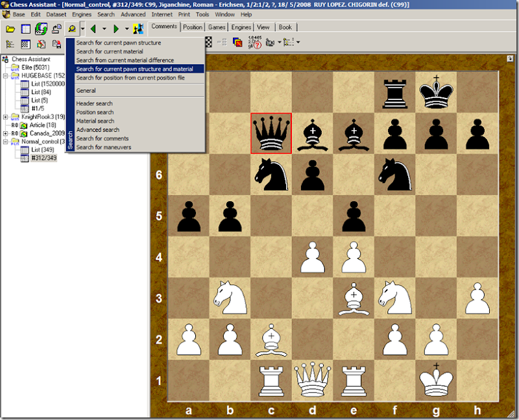
Task: Select the #1/5 game entry
Action: (x=38, y=108)
